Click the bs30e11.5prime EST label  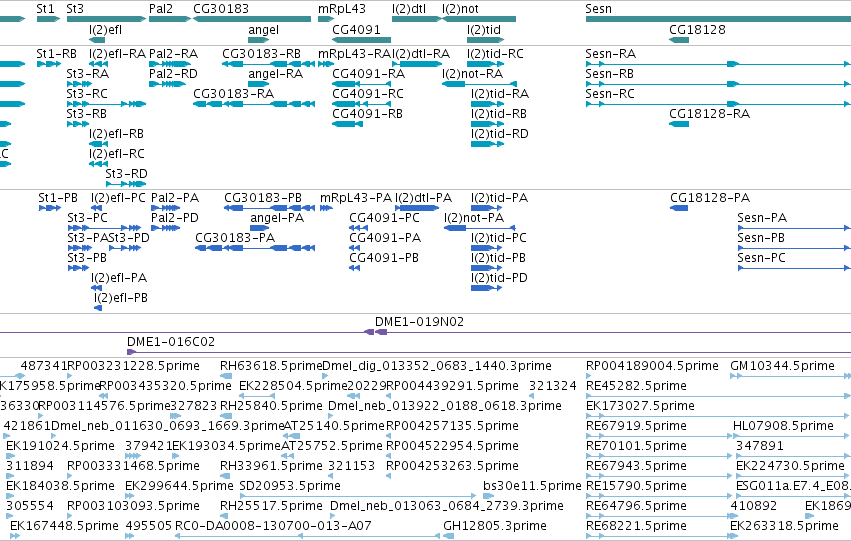click(x=532, y=486)
